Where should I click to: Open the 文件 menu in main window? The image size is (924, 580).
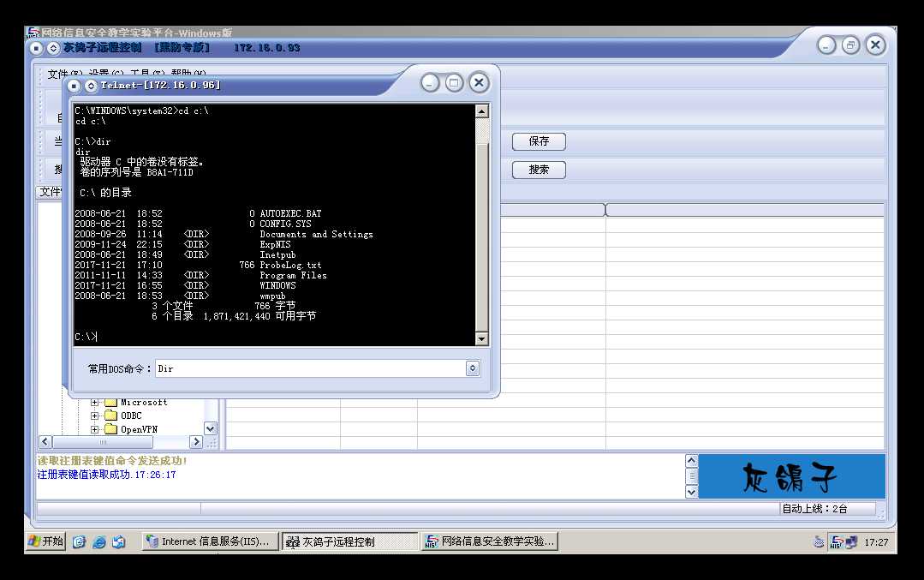[65, 75]
